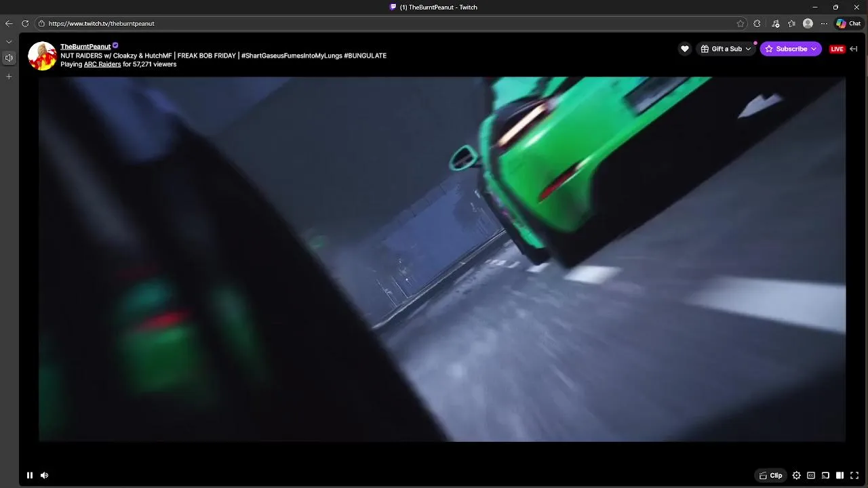The image size is (868, 488).
Task: Open a new tab with the plus icon
Action: 9,77
